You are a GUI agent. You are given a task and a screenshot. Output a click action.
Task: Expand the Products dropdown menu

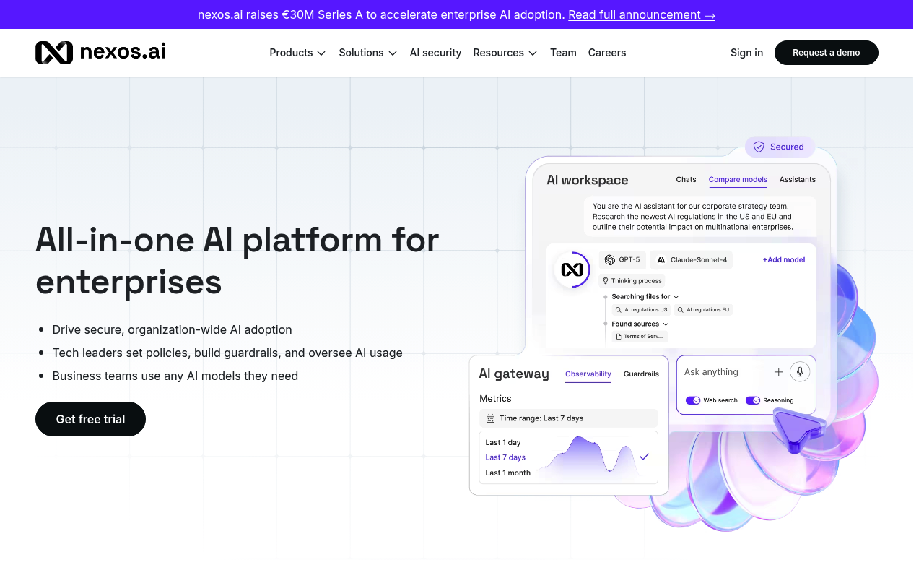297,53
